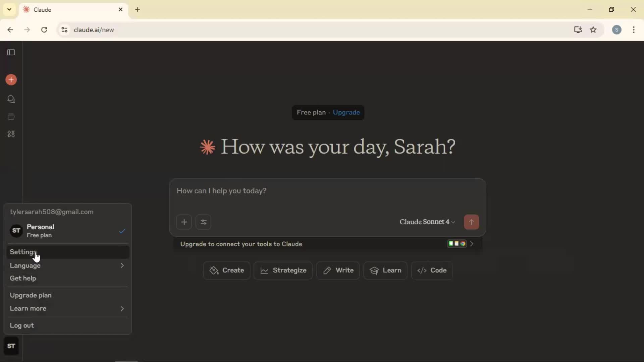The image size is (644, 362).
Task: Open search and tools sliders icon
Action: tap(203, 222)
